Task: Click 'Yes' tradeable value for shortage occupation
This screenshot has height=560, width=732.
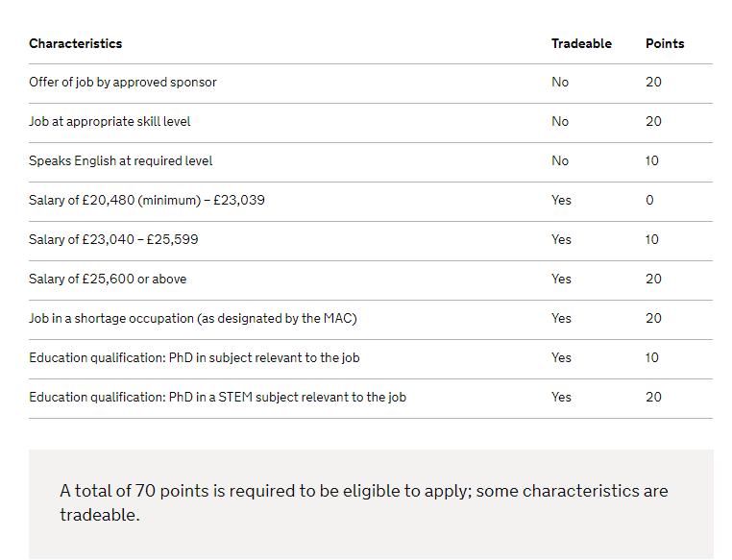Action: [561, 319]
